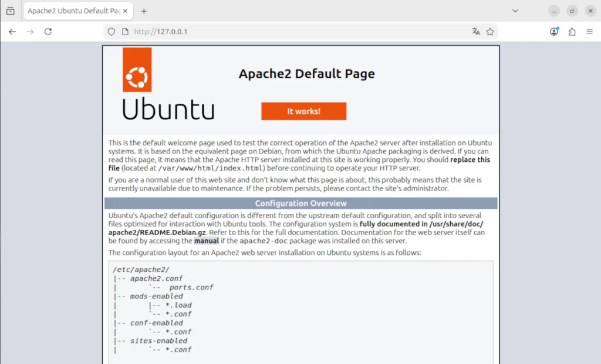This screenshot has width=601, height=364.
Task: Go back with the back arrow
Action: pos(12,32)
